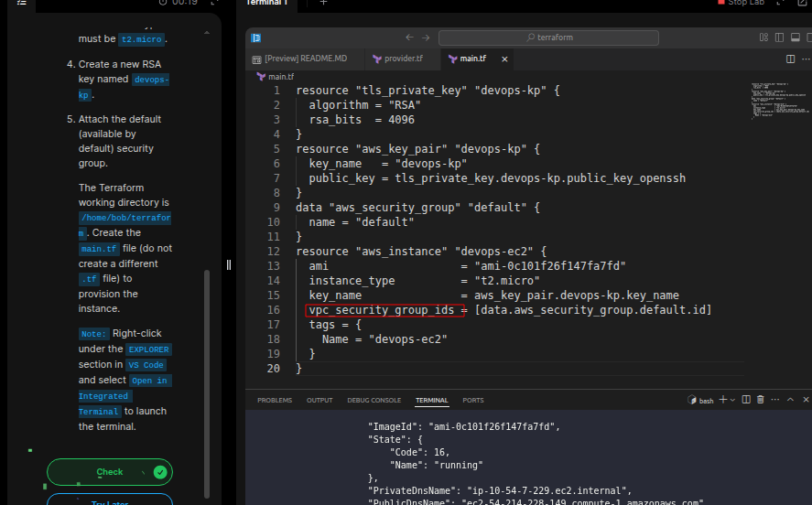Close the main.tf editor tab
The width and height of the screenshot is (812, 505).
point(504,59)
